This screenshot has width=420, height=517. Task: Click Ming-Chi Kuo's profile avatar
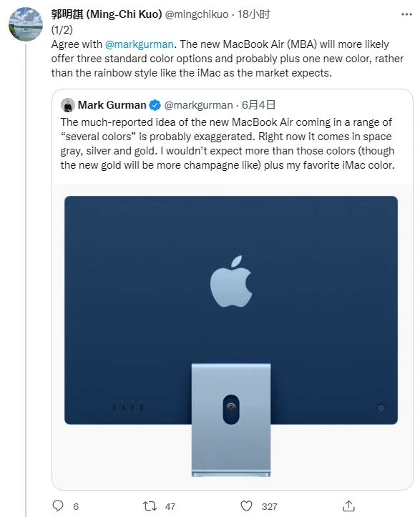point(26,24)
